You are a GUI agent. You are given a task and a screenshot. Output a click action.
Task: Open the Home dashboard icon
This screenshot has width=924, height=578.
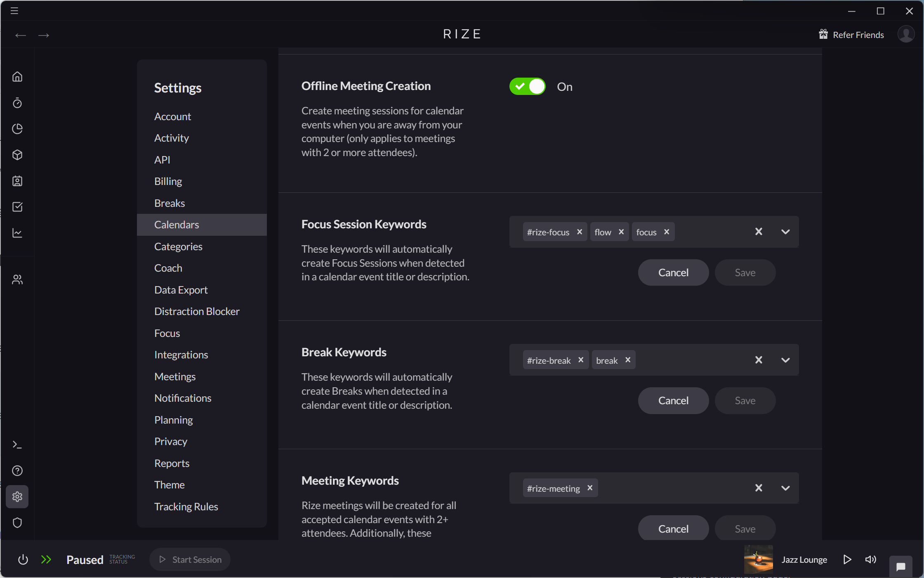point(17,76)
